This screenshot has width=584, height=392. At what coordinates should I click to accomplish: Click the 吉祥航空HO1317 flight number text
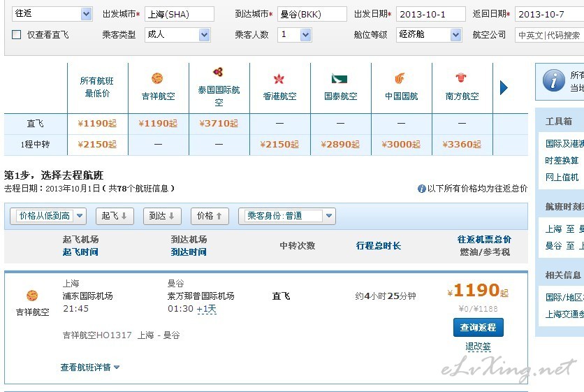pos(97,335)
